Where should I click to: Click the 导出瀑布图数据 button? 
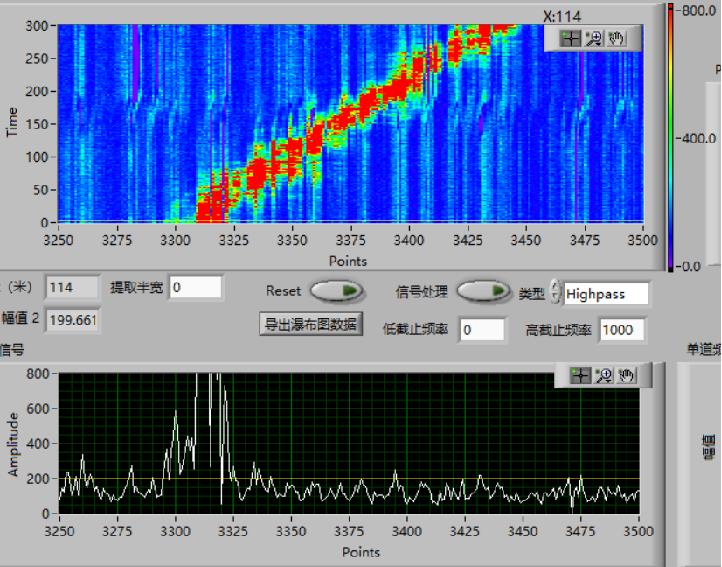coord(311,324)
